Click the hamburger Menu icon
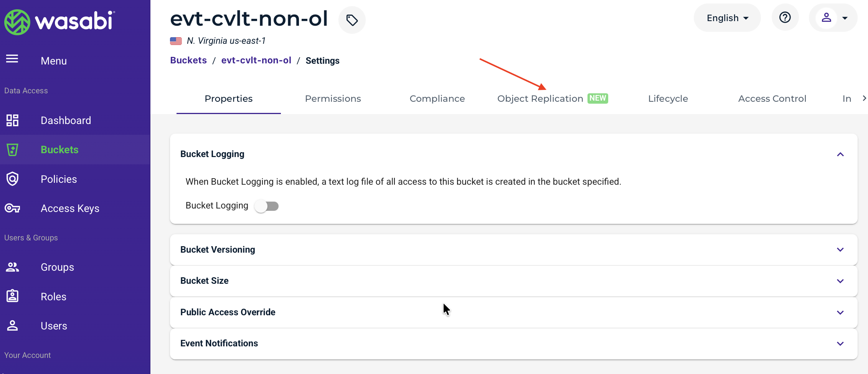Viewport: 868px width, 374px height. [12, 59]
